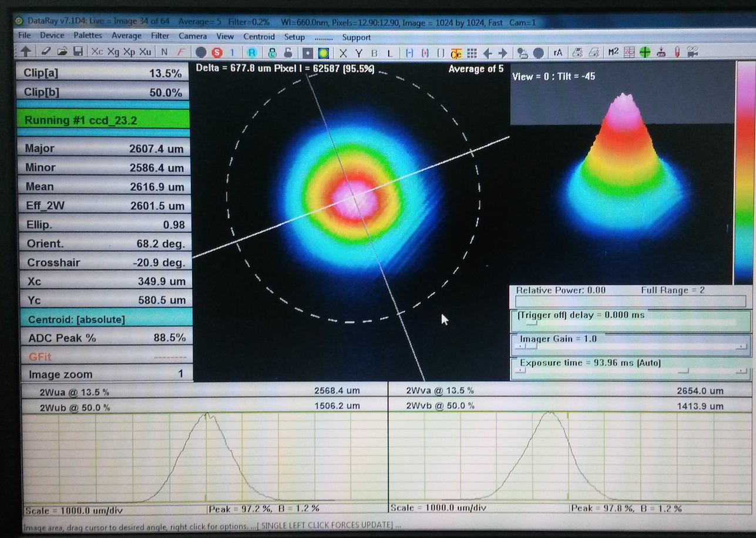Image resolution: width=756 pixels, height=538 pixels.
Task: Click the B toolbar button
Action: [374, 53]
